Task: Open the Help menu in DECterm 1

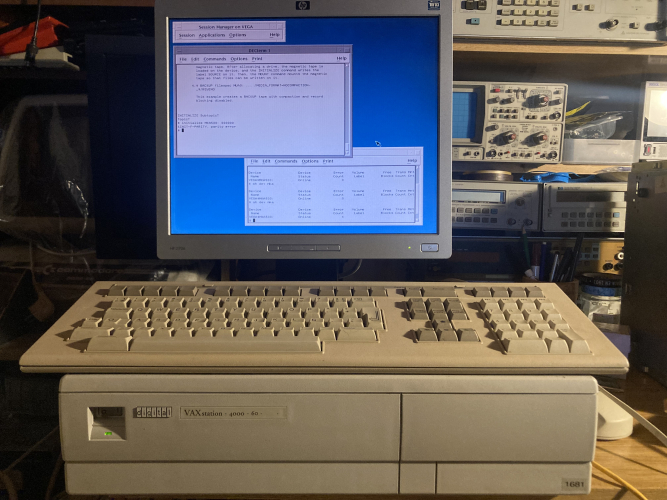Action: pyautogui.click(x=342, y=58)
